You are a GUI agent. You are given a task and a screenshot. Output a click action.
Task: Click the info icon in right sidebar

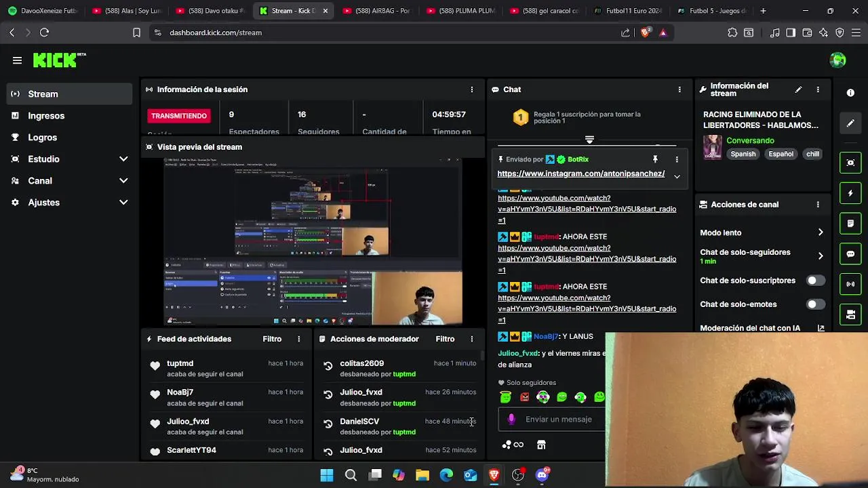coord(850,92)
